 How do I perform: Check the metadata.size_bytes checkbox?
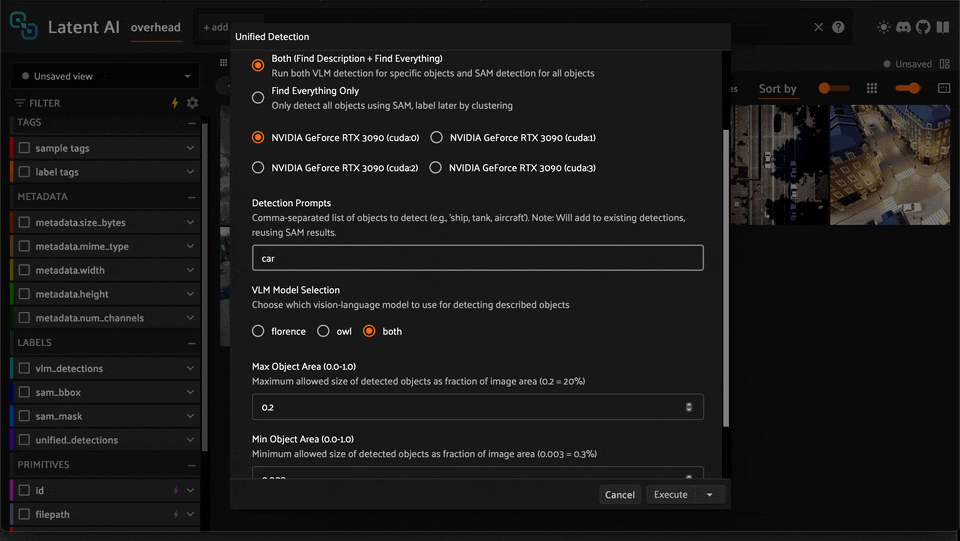point(24,222)
